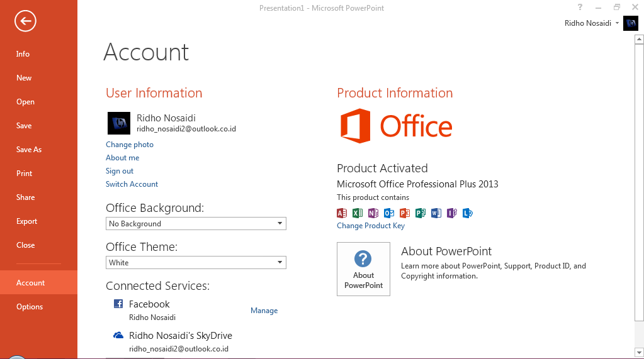Screen dimensions: 644x359
Task: Click the About PowerPoint button
Action: click(x=363, y=268)
